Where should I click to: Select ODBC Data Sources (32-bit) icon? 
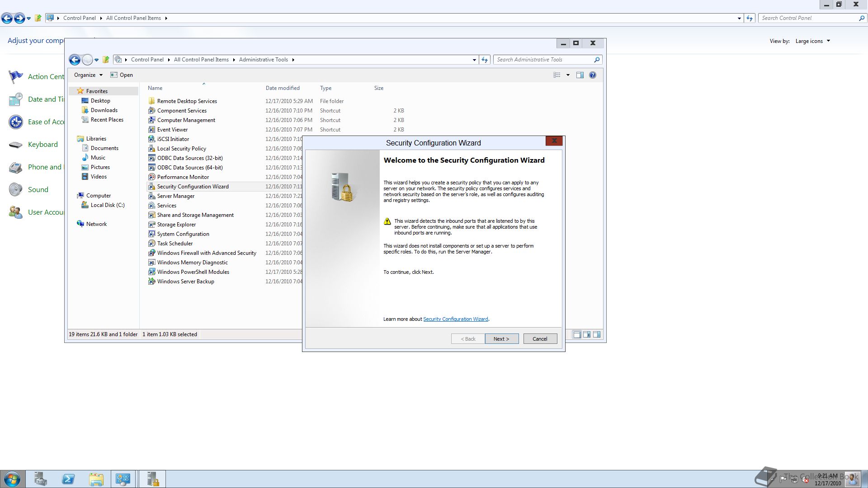(x=152, y=158)
